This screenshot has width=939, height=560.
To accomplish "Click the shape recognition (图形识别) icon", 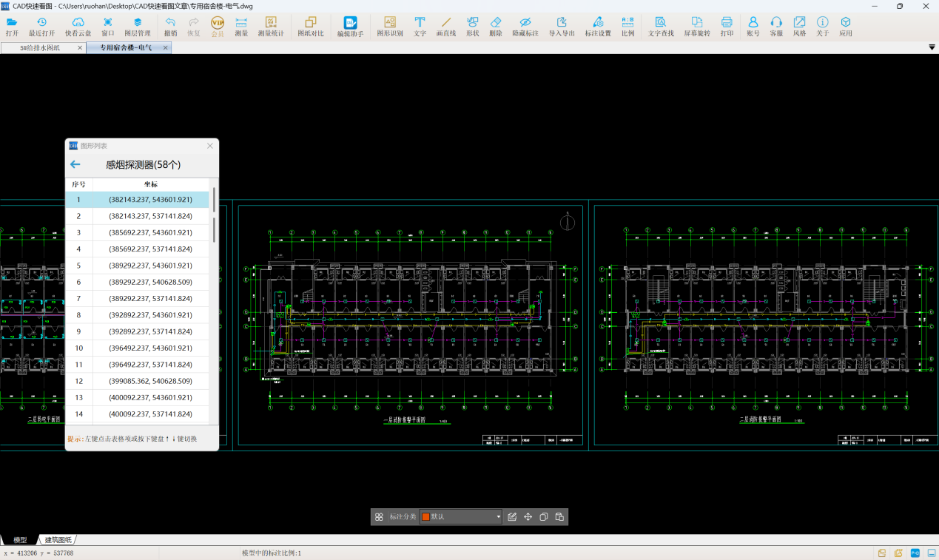I will [x=390, y=27].
